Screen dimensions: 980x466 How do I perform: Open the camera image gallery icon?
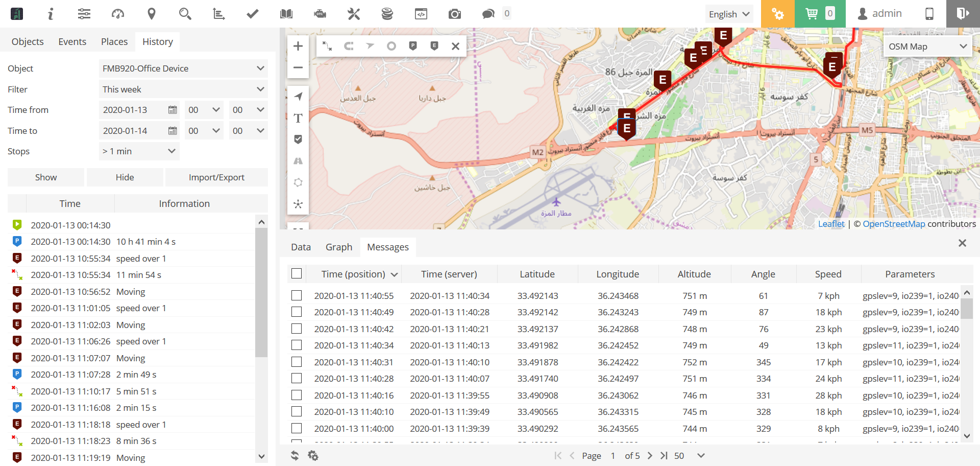tap(455, 14)
